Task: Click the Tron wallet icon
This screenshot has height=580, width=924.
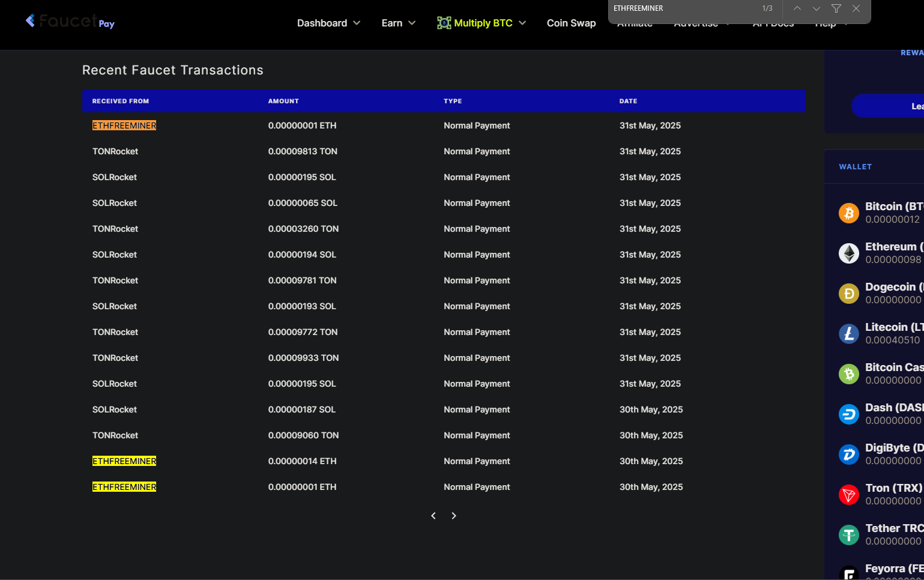Action: coord(849,494)
